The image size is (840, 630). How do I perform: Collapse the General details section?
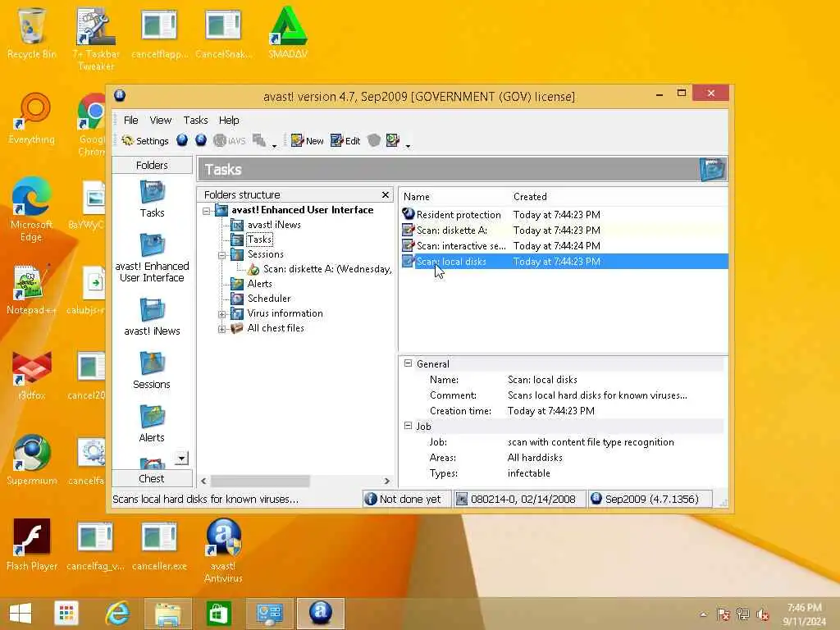[409, 363]
